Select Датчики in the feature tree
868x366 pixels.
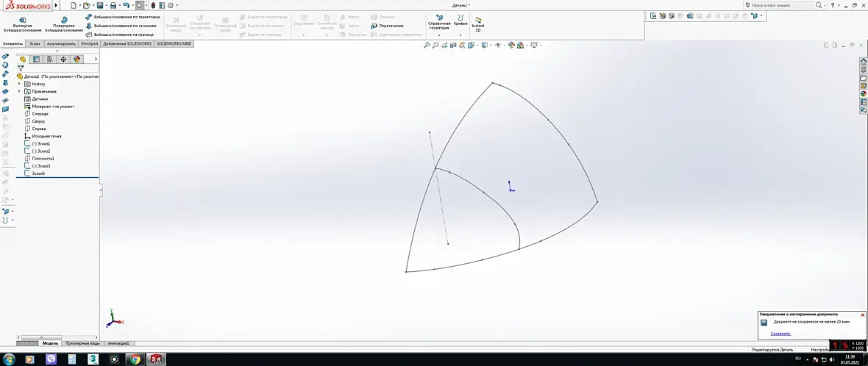coord(36,99)
